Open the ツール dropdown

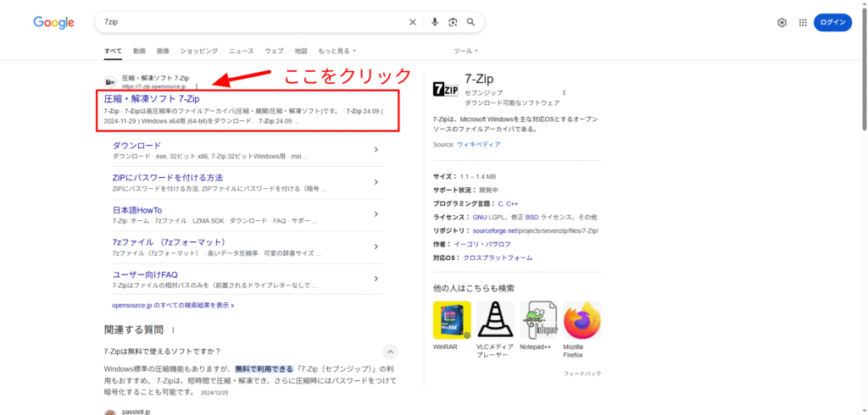coord(465,51)
